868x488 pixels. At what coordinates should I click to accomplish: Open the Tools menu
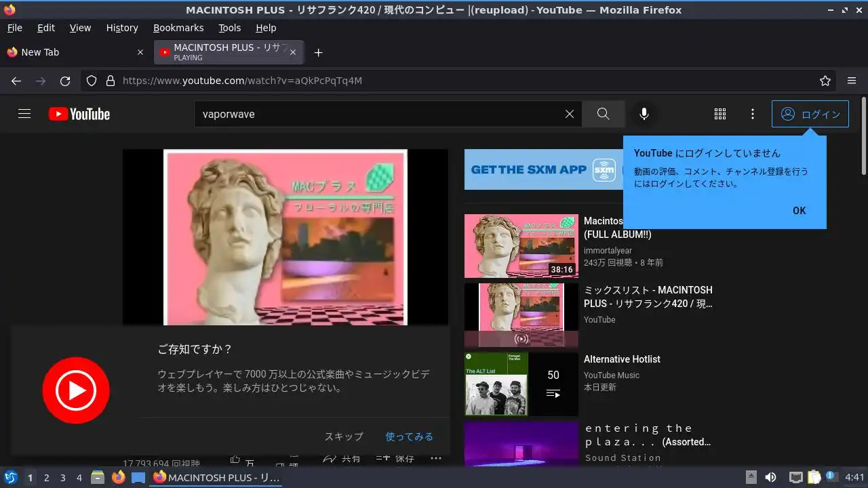(x=230, y=28)
